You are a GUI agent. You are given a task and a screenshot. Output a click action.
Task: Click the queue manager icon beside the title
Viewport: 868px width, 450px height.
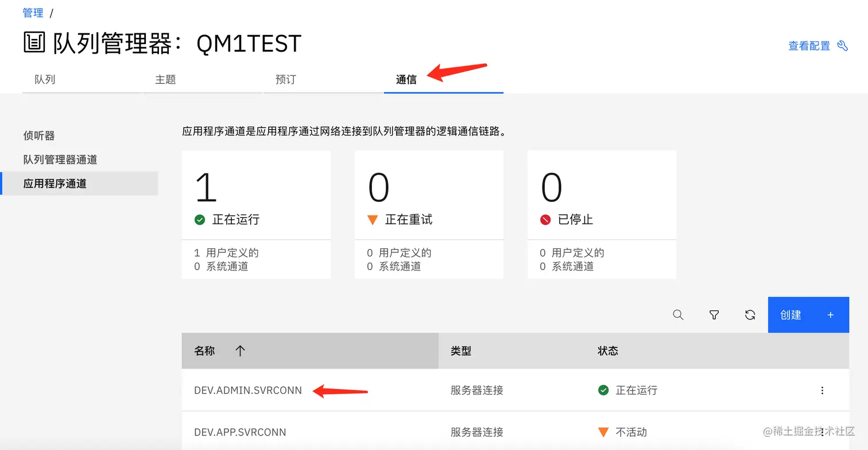[34, 43]
